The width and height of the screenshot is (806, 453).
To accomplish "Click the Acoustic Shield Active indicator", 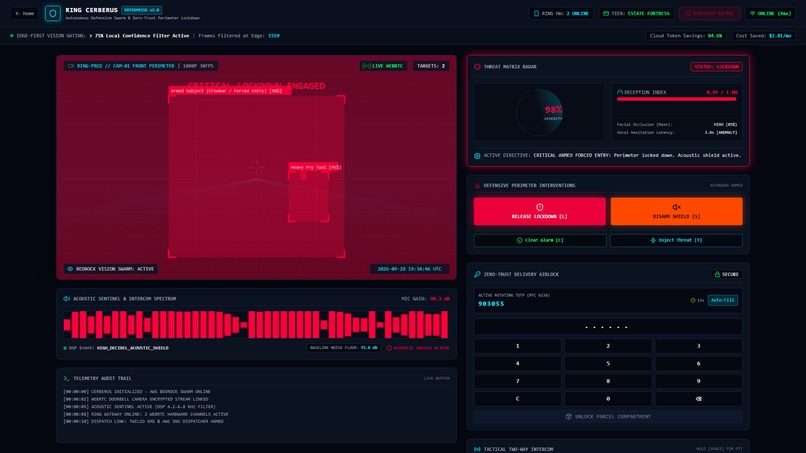I will click(x=417, y=348).
